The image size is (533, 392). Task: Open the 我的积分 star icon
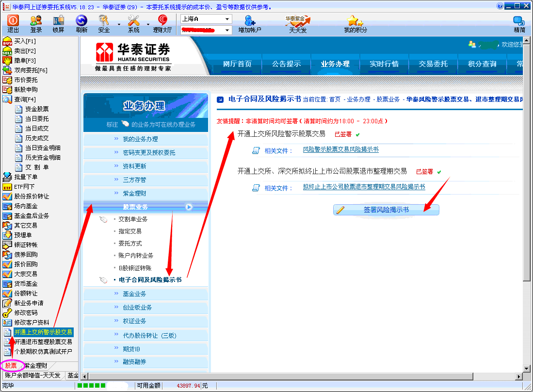tap(355, 24)
